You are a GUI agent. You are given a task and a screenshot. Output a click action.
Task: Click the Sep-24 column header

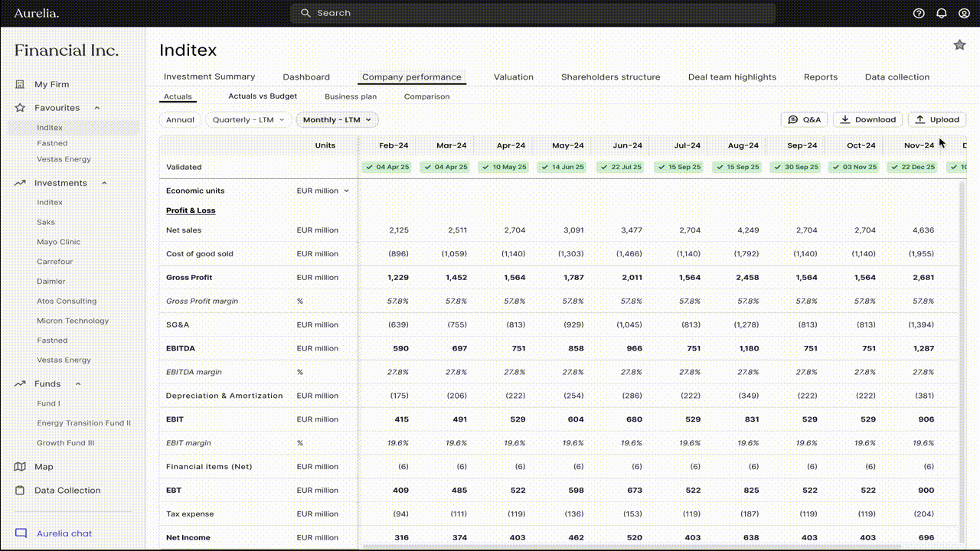coord(802,145)
